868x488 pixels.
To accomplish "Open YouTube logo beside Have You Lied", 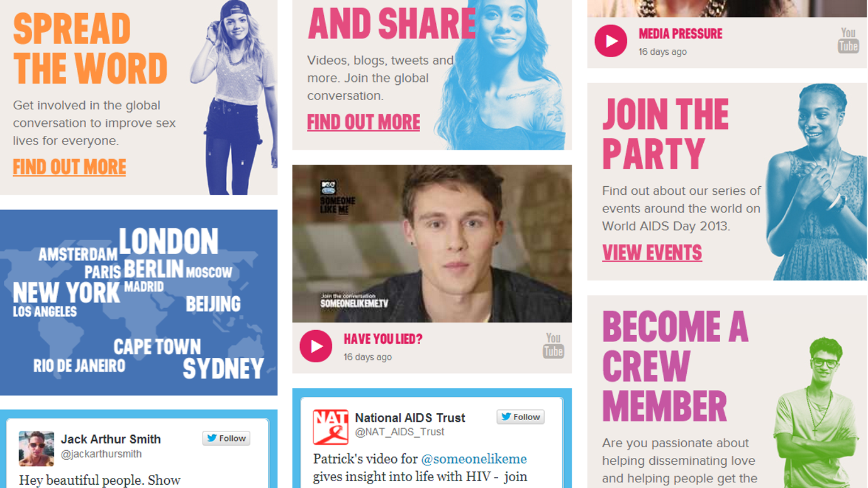I will (x=554, y=346).
